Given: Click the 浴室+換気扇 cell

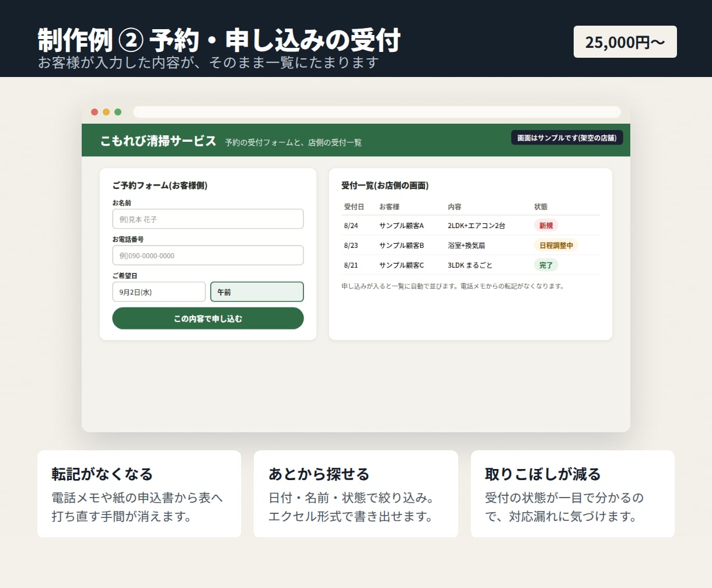Looking at the screenshot, I should tap(466, 245).
